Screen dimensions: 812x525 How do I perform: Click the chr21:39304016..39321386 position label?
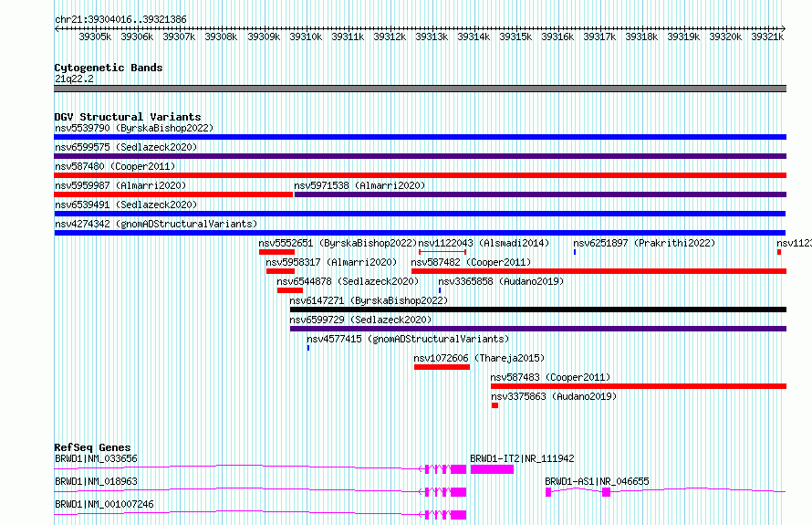[x=120, y=20]
